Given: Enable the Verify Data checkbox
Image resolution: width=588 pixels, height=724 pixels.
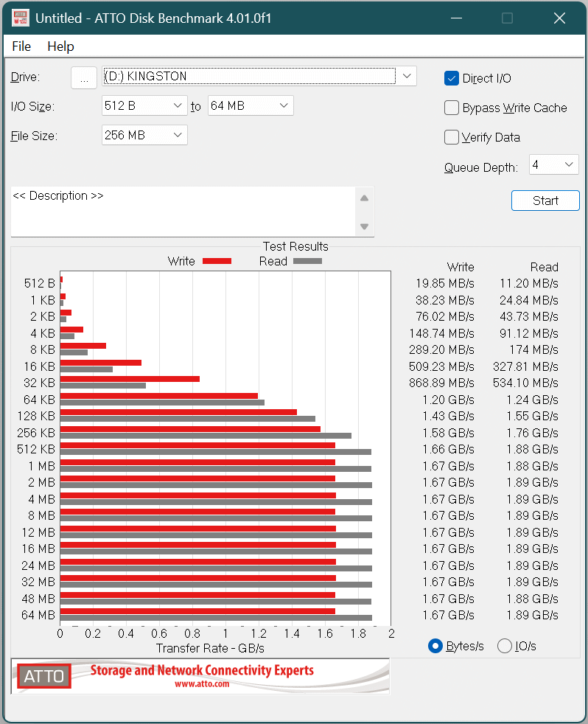Looking at the screenshot, I should coord(452,137).
